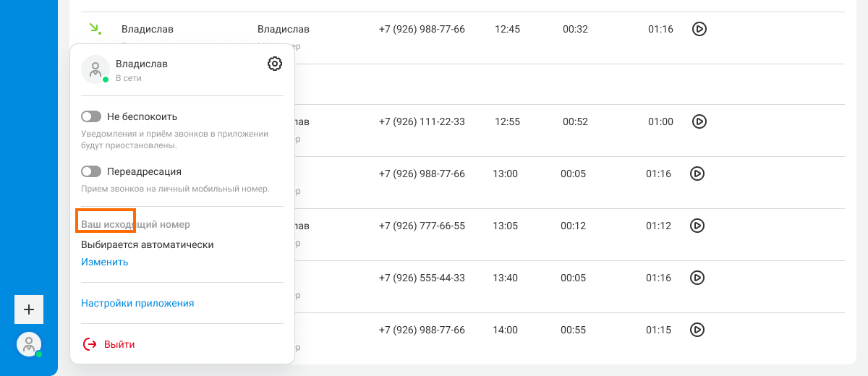
Task: Click phone +7 (926) 555-44-33
Action: click(422, 278)
